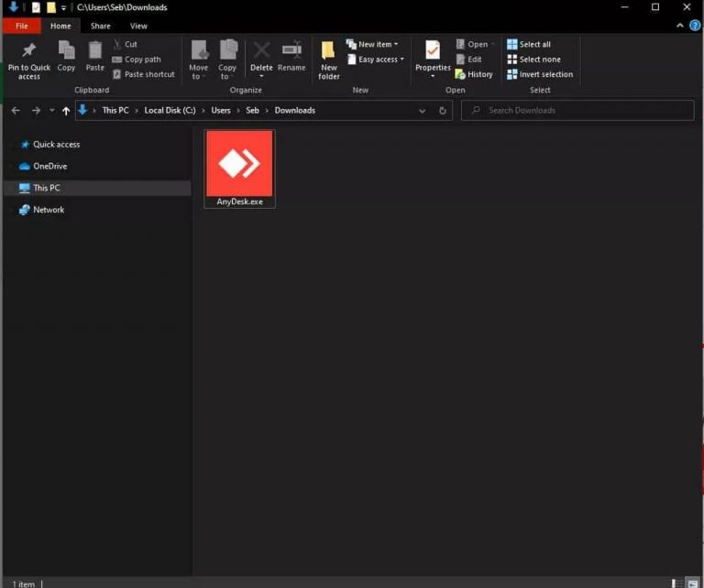This screenshot has width=704, height=588.
Task: Pin folder to Quick access
Action: (x=28, y=61)
